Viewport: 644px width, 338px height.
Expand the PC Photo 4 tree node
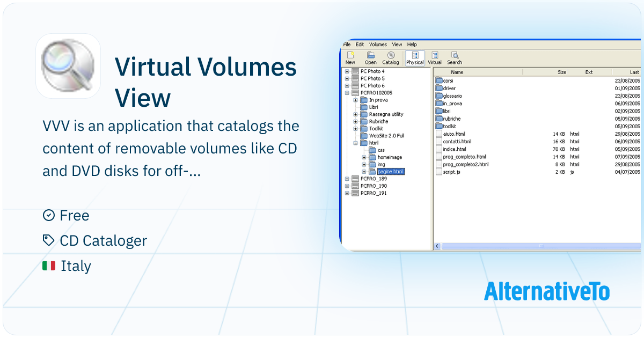[x=347, y=71]
